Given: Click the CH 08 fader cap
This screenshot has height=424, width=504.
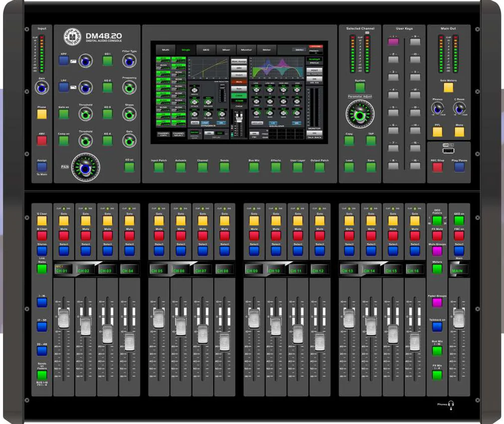Looking at the screenshot, I should [x=224, y=342].
